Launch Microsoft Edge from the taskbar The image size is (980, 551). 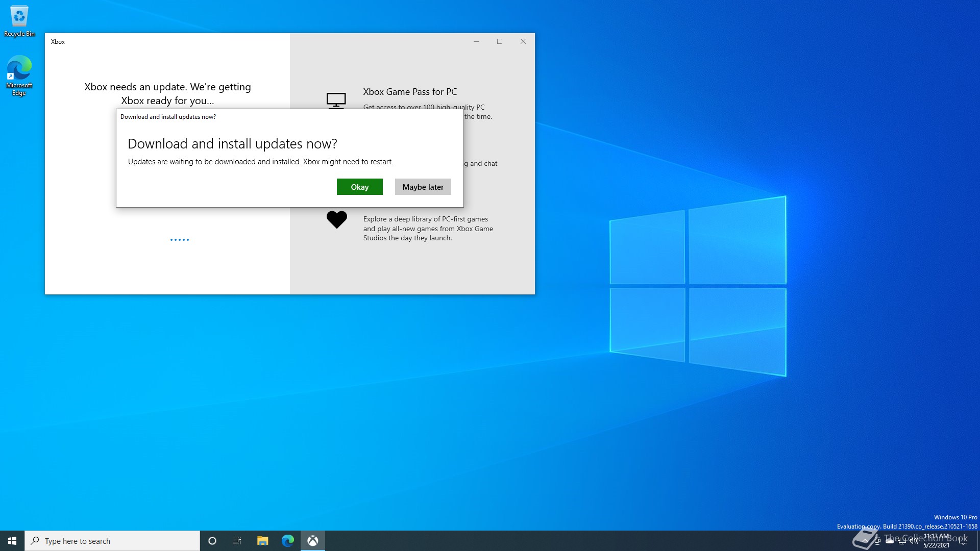(x=288, y=541)
